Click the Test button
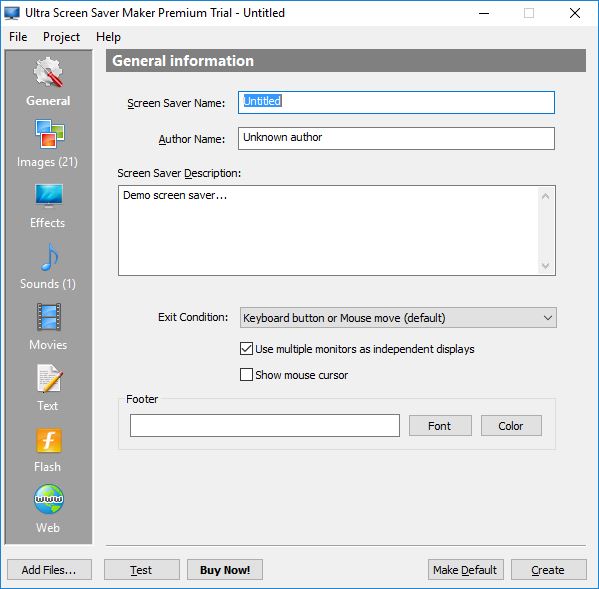The width and height of the screenshot is (599, 589). [142, 570]
